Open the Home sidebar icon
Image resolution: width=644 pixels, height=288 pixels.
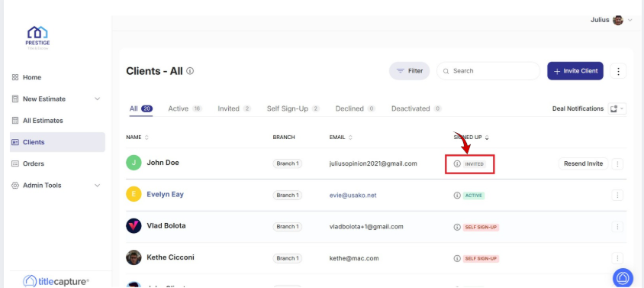(15, 77)
